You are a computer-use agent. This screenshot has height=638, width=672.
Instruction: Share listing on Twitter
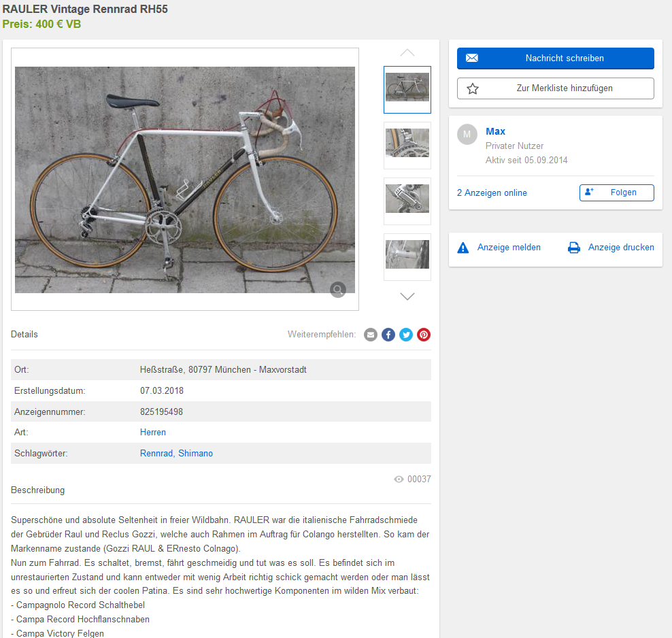(x=406, y=335)
